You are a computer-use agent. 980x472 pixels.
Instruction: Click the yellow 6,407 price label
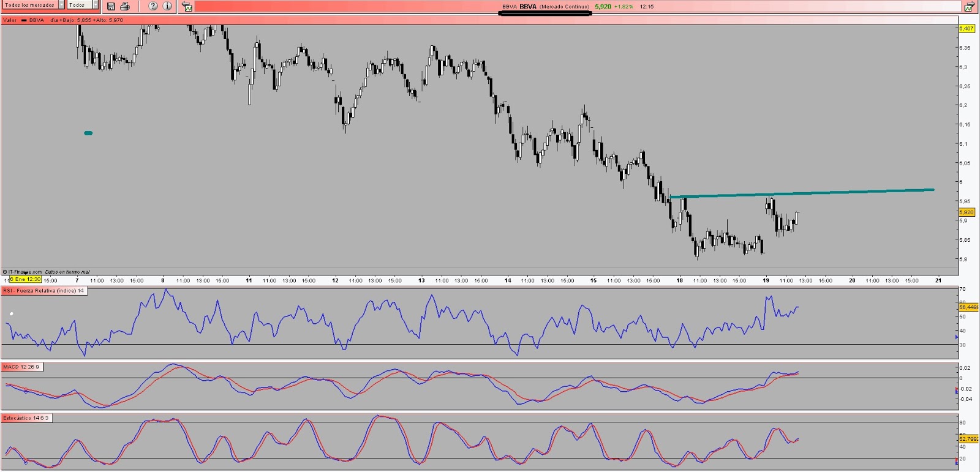pyautogui.click(x=966, y=28)
